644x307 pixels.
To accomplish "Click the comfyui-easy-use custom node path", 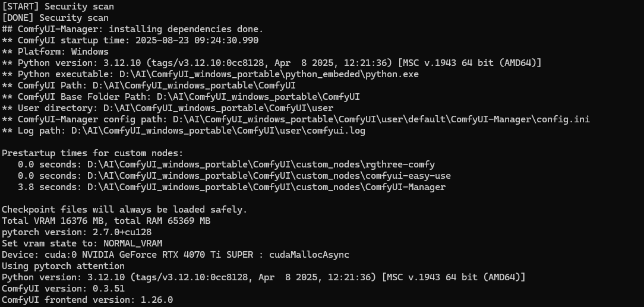I will pos(269,176).
